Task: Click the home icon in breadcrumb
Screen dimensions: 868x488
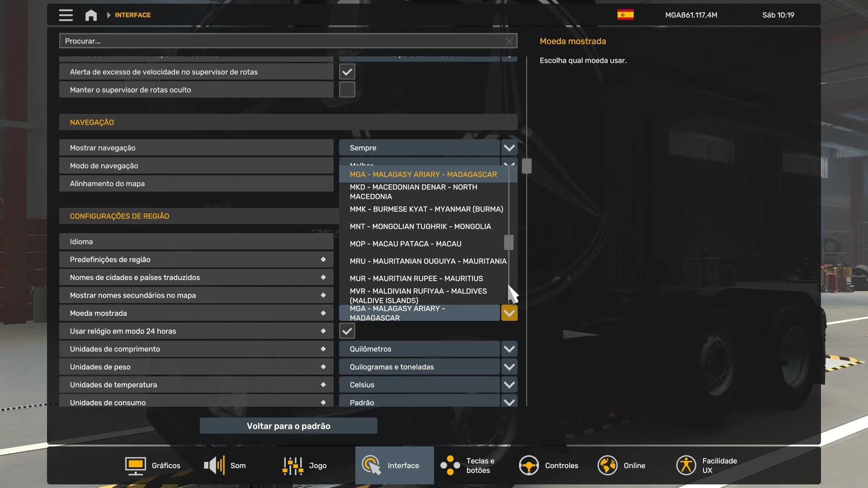Action: tap(91, 15)
